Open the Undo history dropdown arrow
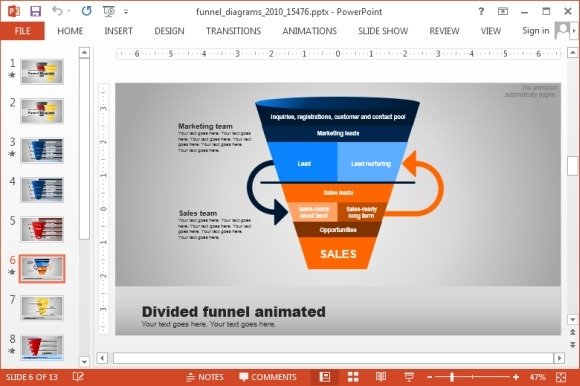Viewport: 580px width, 386px height. [69, 11]
